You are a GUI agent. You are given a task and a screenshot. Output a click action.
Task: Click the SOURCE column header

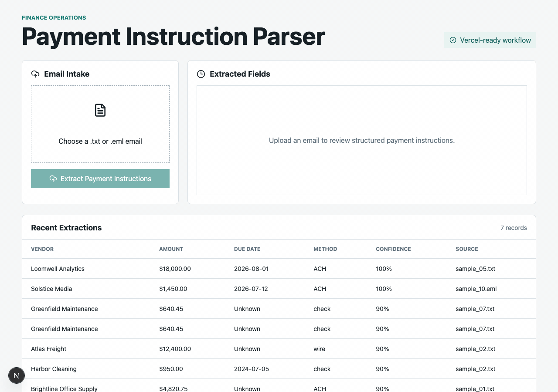[467, 249]
